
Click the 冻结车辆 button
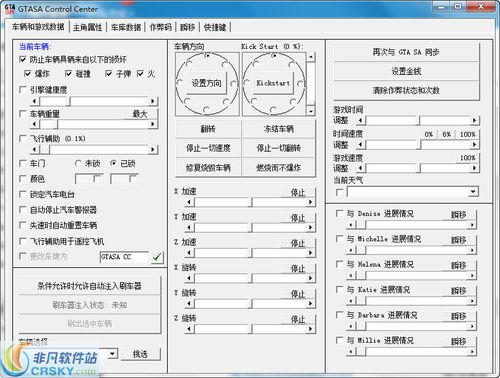pyautogui.click(x=278, y=129)
